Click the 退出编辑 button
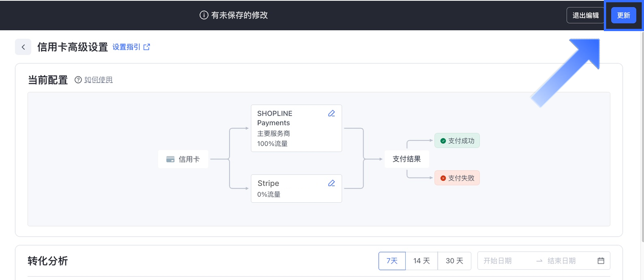 (585, 15)
